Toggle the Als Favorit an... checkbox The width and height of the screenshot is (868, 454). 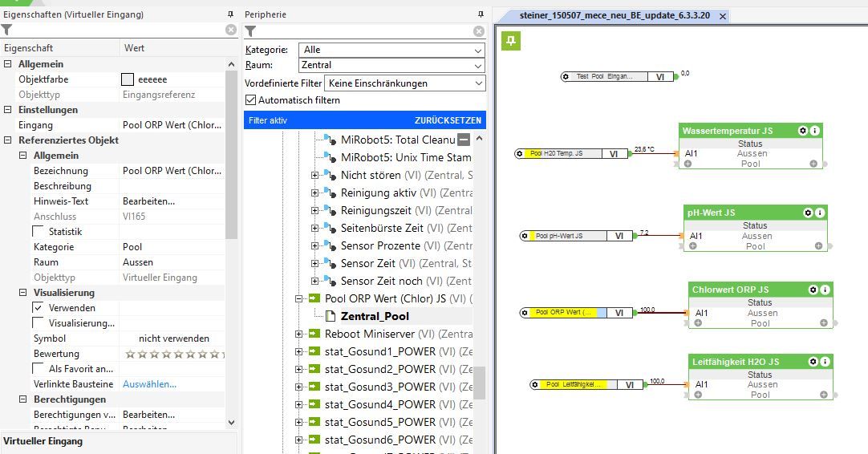[x=39, y=369]
